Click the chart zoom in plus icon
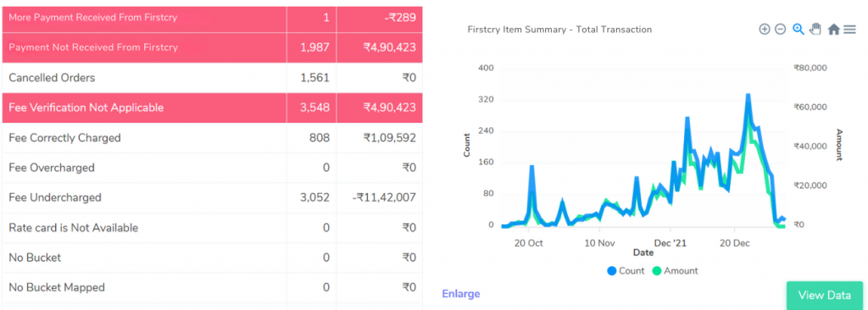The width and height of the screenshot is (868, 310). (x=764, y=30)
